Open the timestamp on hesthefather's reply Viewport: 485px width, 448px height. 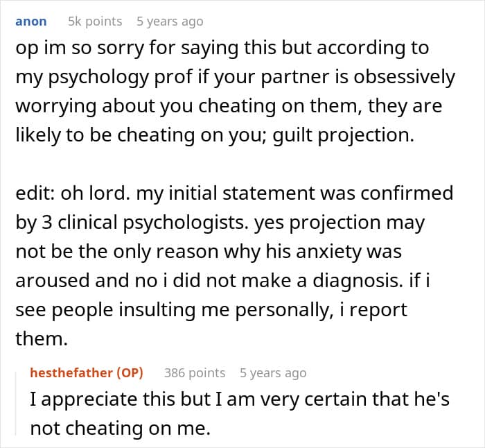tap(272, 373)
